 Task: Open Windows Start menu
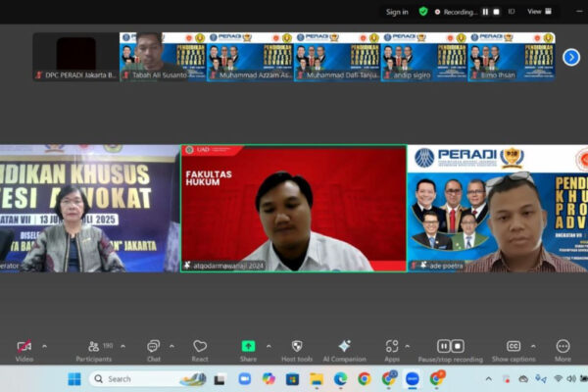click(x=74, y=379)
